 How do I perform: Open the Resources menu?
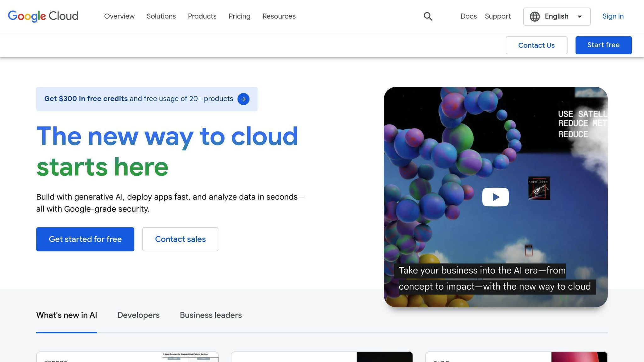point(279,16)
